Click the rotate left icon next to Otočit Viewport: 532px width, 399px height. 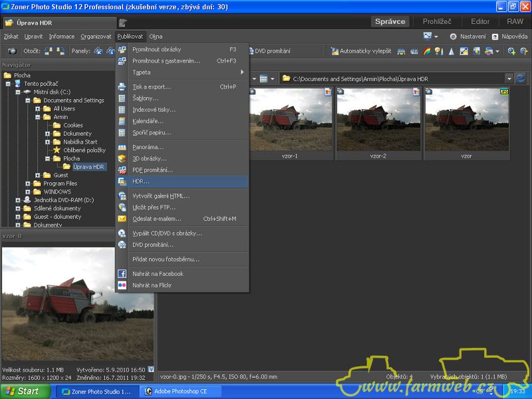tap(49, 51)
